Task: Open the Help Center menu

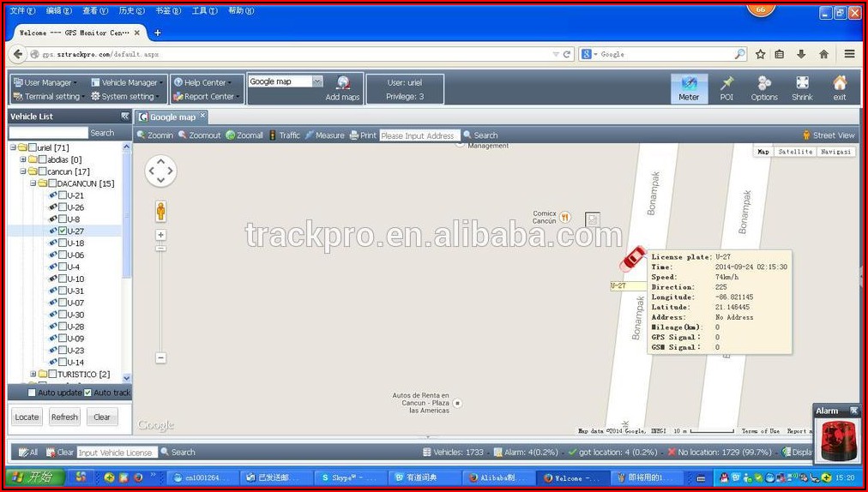Action: coord(202,82)
